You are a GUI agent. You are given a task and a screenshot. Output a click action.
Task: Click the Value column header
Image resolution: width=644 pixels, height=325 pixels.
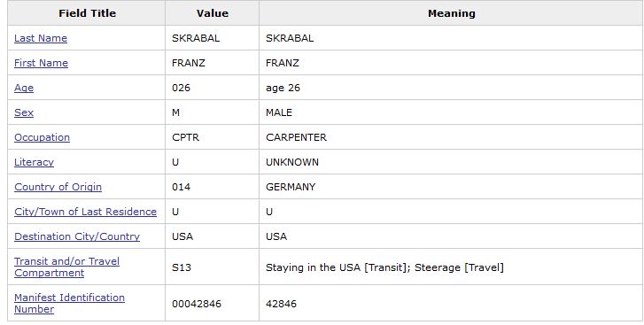[x=213, y=13]
